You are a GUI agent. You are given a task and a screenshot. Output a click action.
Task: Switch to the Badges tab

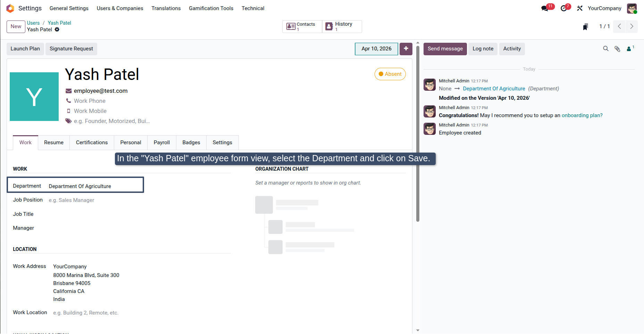pos(191,142)
